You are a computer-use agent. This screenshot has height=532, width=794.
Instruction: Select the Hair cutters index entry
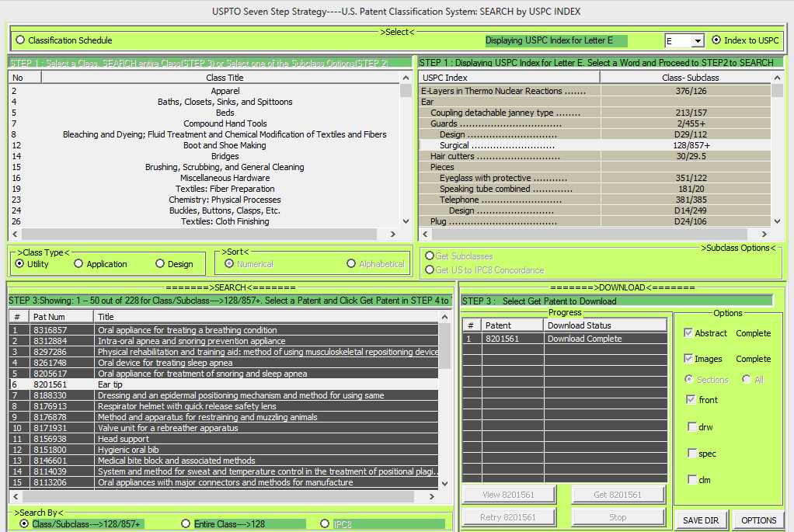click(x=595, y=156)
